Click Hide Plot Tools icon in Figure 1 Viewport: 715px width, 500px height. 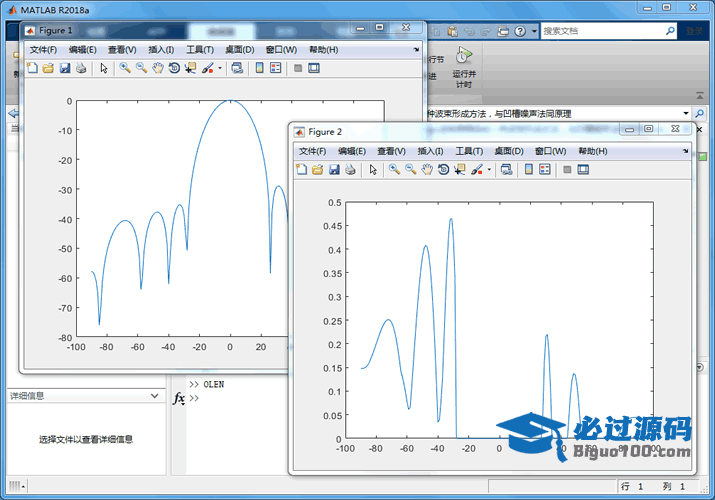tap(298, 68)
